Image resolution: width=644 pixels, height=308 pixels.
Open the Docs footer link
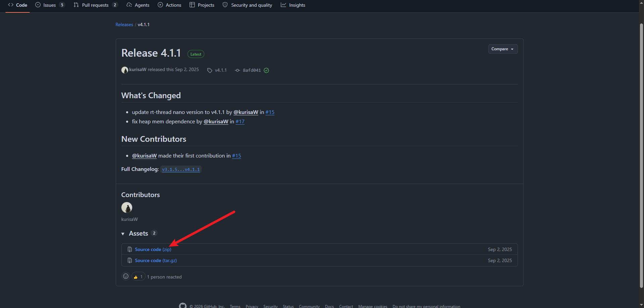tap(329, 306)
